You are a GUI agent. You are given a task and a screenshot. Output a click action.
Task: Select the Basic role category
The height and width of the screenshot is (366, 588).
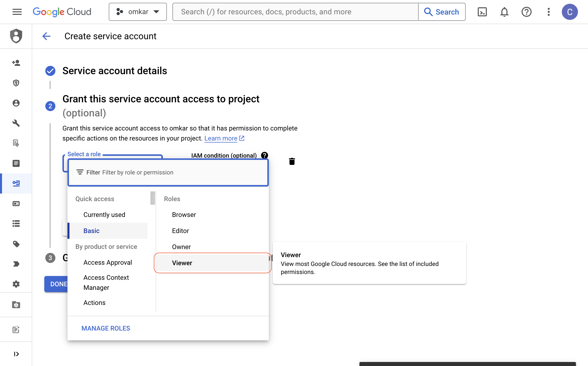tap(92, 231)
